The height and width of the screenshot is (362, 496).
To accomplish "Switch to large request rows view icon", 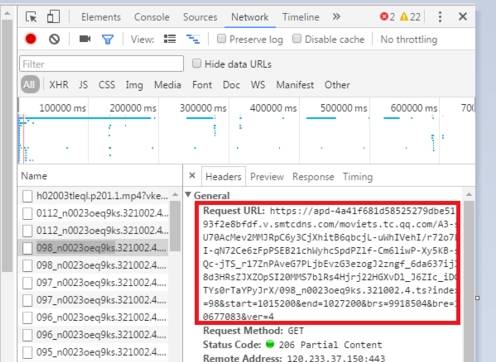I will click(x=170, y=39).
